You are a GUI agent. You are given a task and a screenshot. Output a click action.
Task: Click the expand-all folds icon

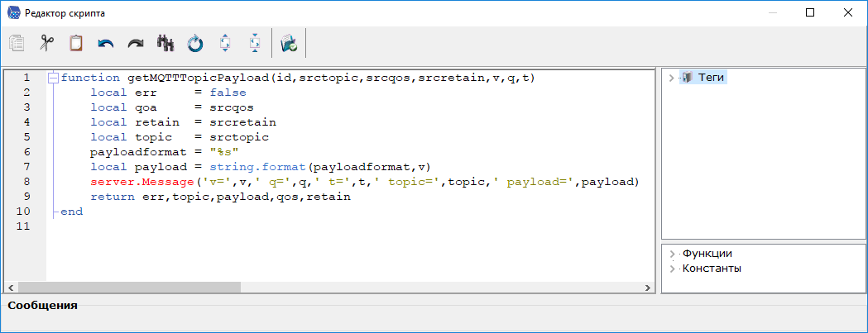(225, 43)
